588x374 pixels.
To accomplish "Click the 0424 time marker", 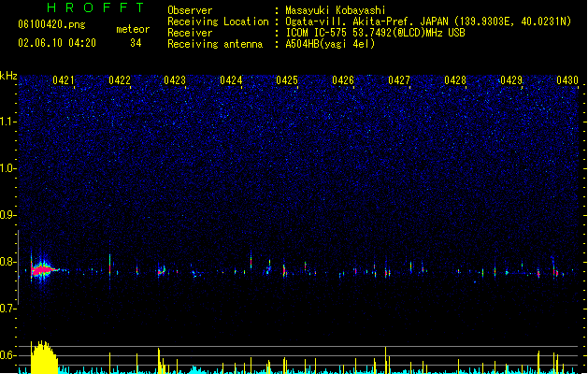I will (231, 80).
